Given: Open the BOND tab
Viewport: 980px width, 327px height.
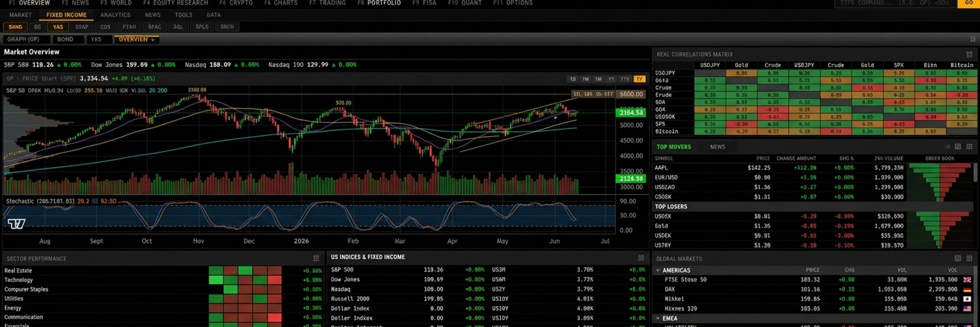Looking at the screenshot, I should [x=68, y=39].
